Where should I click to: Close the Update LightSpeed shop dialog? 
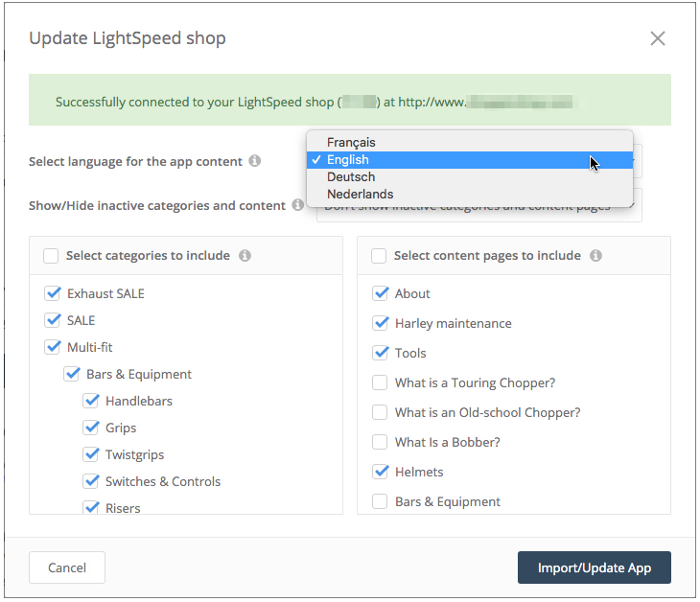(658, 38)
